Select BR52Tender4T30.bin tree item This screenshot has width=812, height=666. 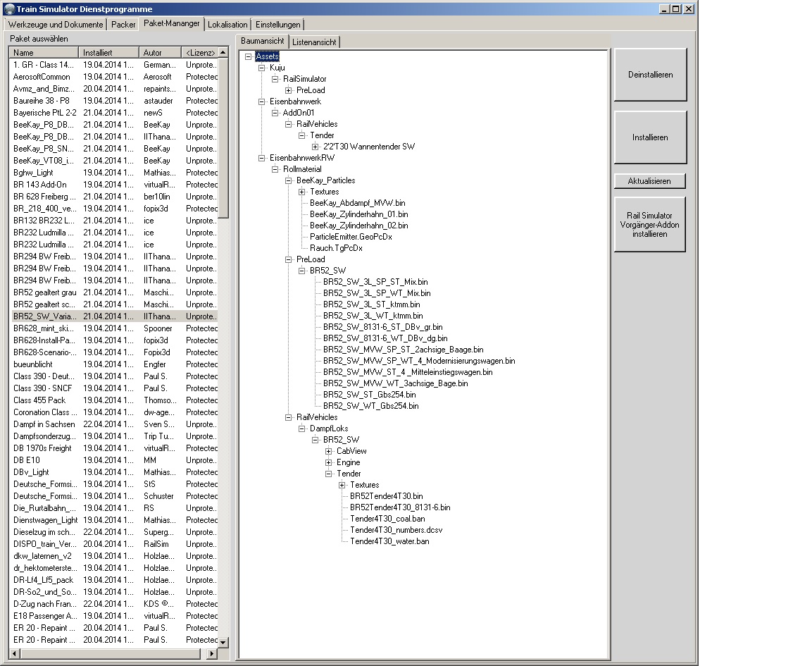387,496
